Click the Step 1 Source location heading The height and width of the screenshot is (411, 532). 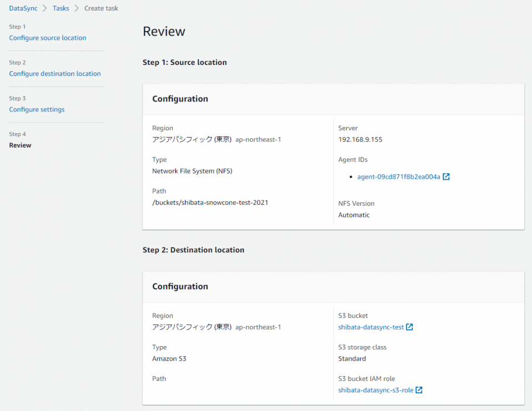(x=185, y=62)
